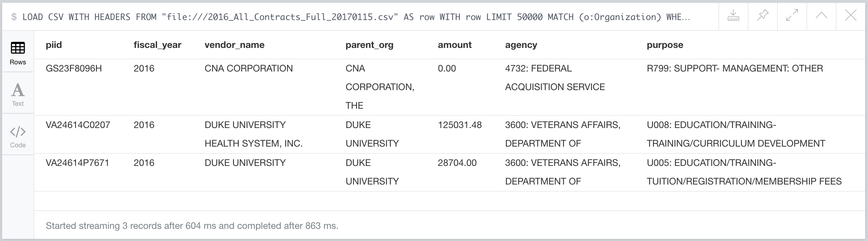Collapse the result frame
Image resolution: width=868 pixels, height=241 pixels.
[821, 15]
